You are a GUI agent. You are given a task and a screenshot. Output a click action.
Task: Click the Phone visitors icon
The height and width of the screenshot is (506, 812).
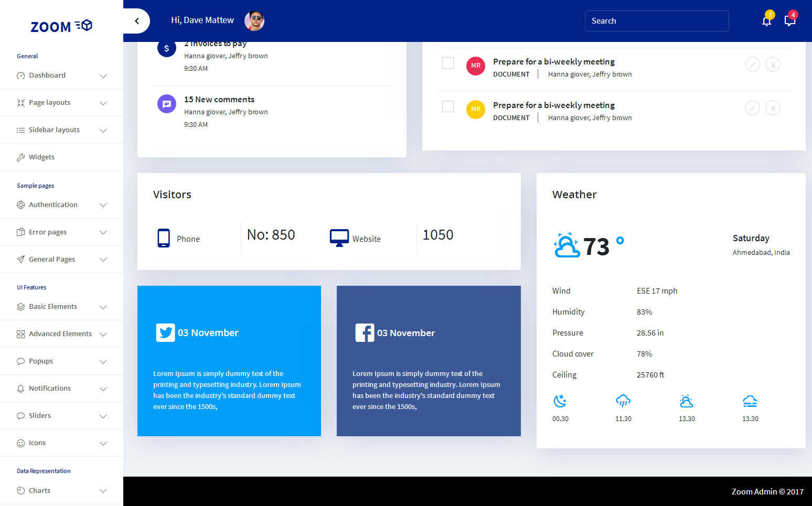click(x=164, y=238)
